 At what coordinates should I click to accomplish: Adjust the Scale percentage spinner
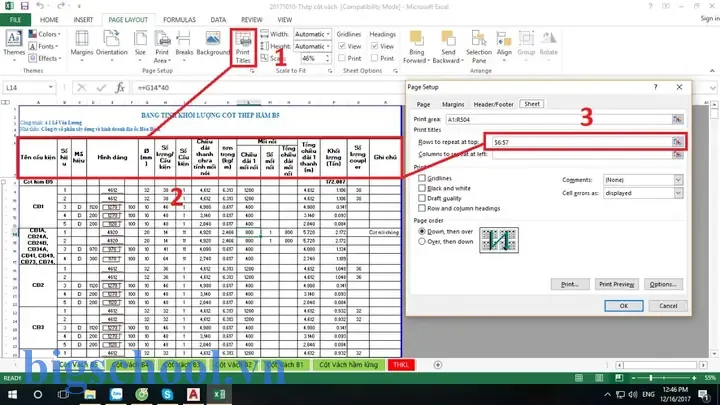[x=327, y=59]
